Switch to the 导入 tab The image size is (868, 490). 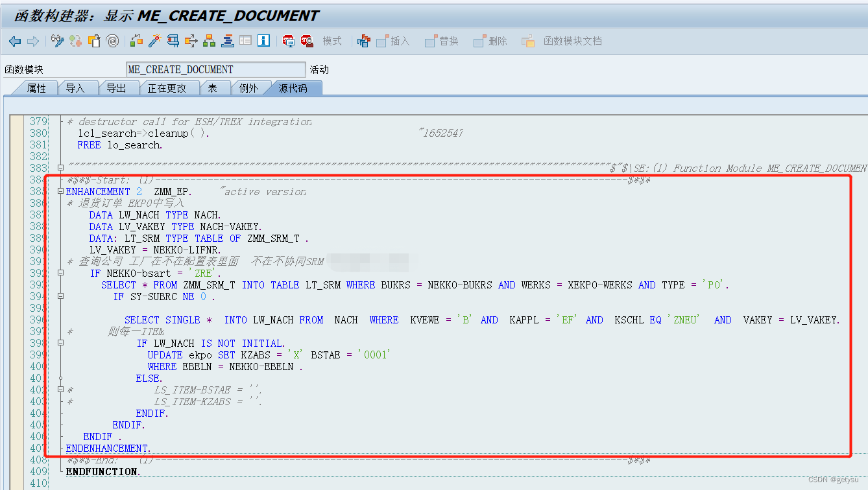coord(75,88)
